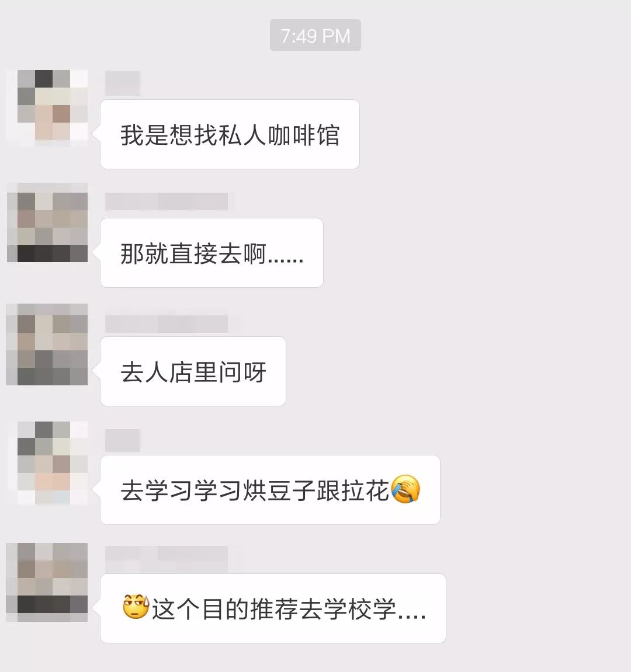Select the 那就直接去啊 chat bubble
631x672 pixels.
(x=212, y=253)
